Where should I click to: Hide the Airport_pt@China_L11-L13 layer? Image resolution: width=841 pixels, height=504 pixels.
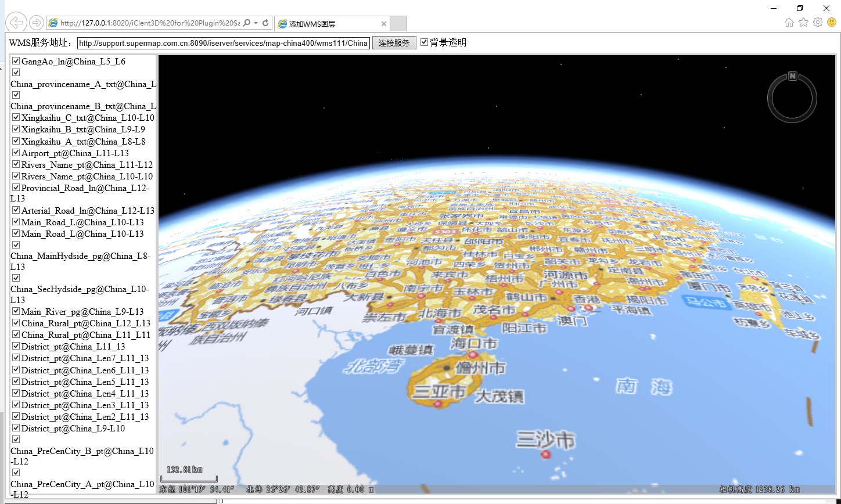coord(16,153)
